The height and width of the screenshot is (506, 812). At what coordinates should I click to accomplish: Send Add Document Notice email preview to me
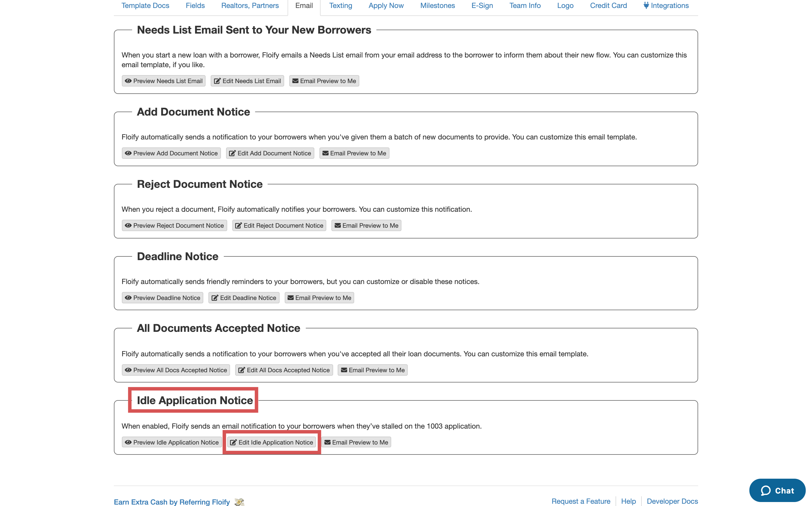point(354,153)
